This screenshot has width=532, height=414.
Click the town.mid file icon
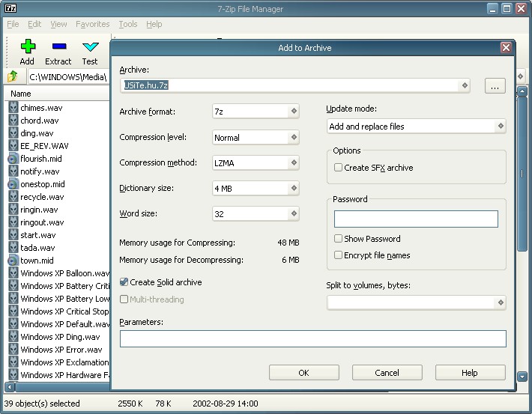(x=13, y=260)
